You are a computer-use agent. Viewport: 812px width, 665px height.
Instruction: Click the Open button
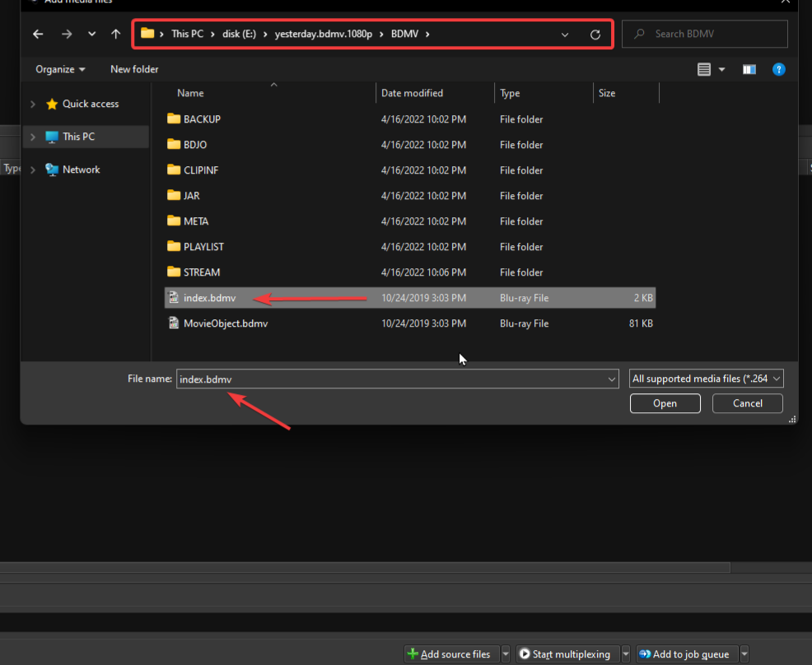click(665, 403)
